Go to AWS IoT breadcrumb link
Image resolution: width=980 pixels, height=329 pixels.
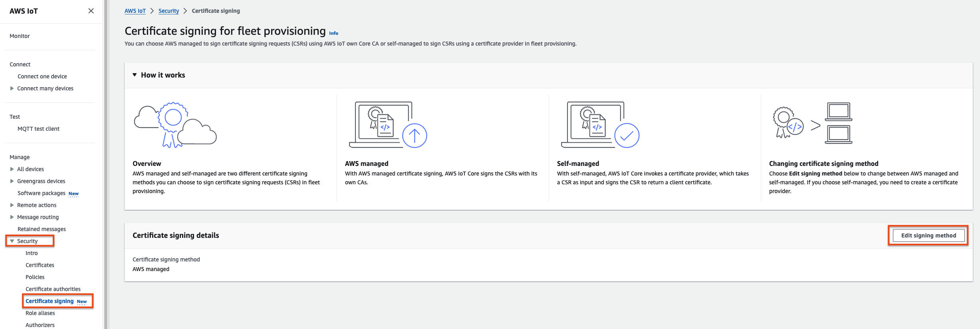point(135,11)
